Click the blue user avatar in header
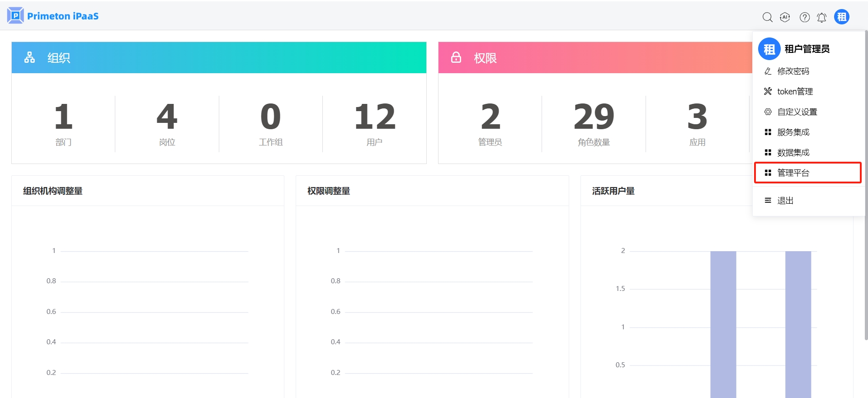The width and height of the screenshot is (868, 398). tap(841, 17)
